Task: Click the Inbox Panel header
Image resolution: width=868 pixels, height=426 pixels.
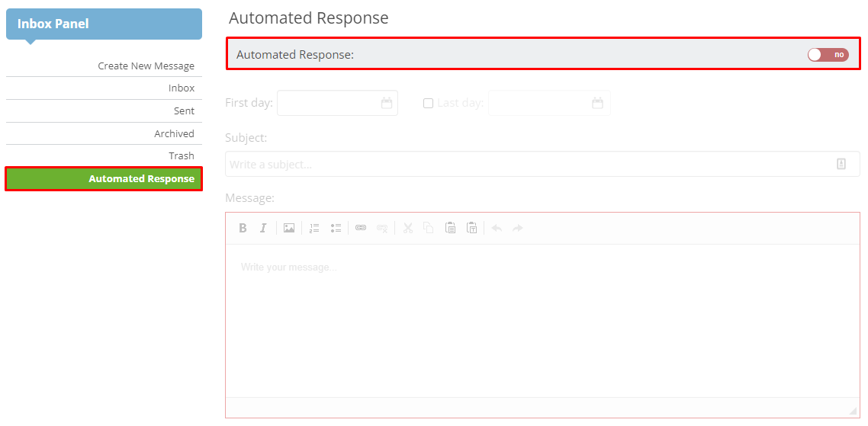Action: [x=104, y=24]
